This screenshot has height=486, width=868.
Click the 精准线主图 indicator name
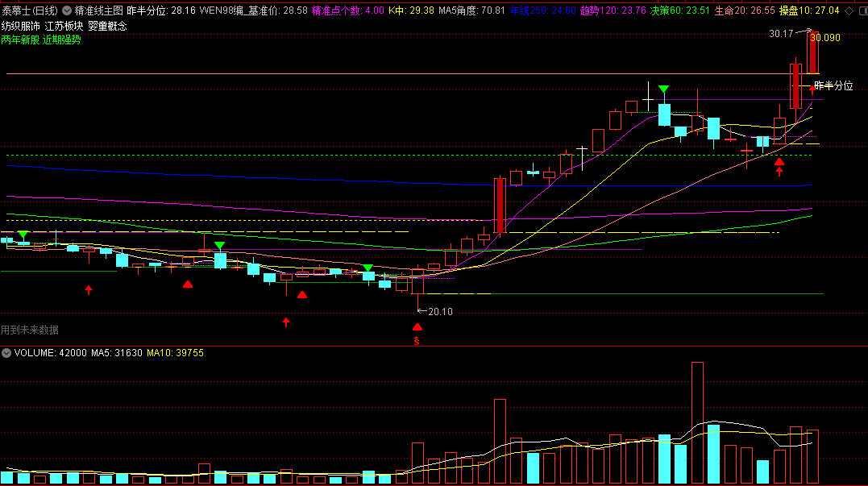pos(98,10)
